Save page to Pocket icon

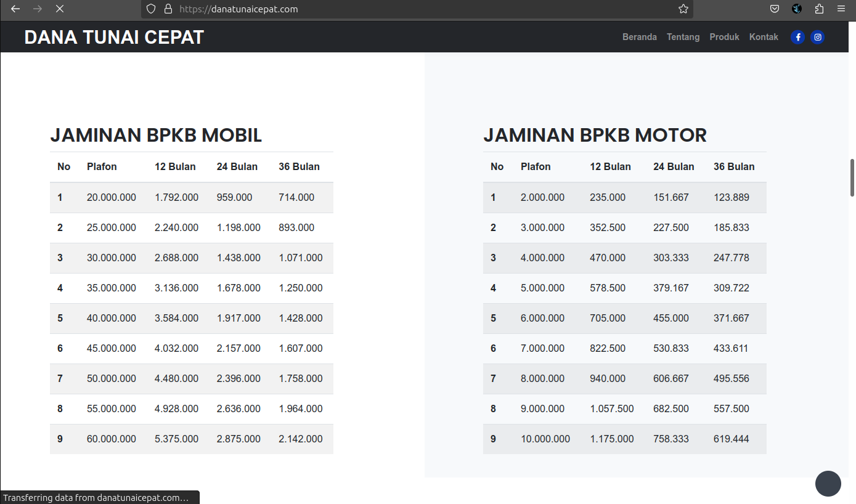pos(775,9)
